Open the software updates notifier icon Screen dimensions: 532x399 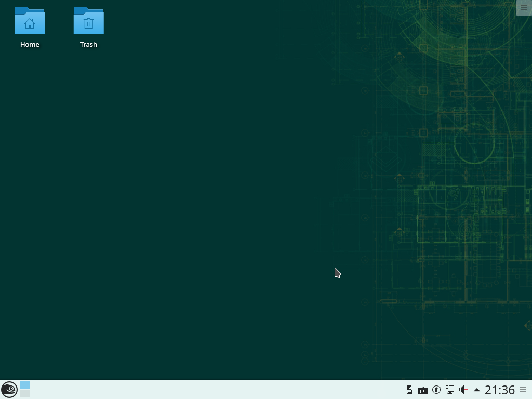(436, 390)
